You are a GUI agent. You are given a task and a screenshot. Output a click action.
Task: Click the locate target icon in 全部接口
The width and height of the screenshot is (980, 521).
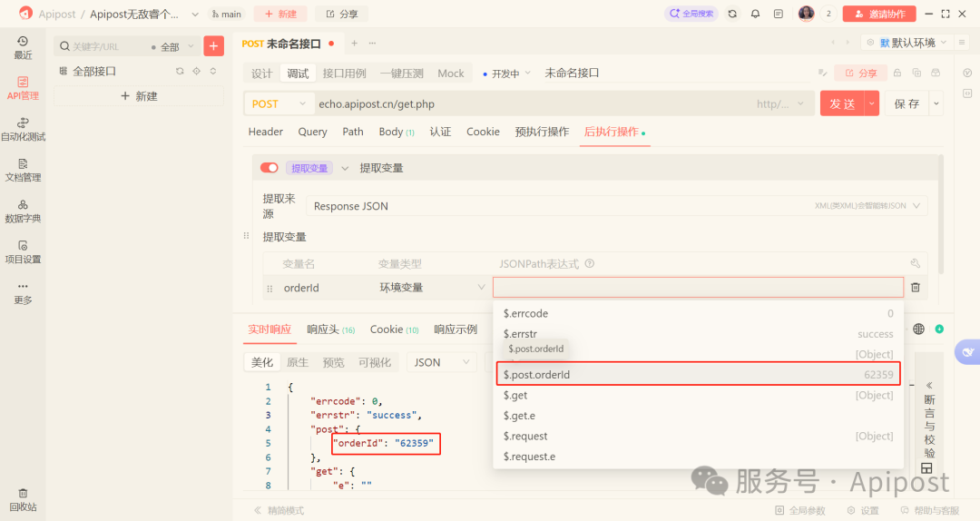click(197, 72)
